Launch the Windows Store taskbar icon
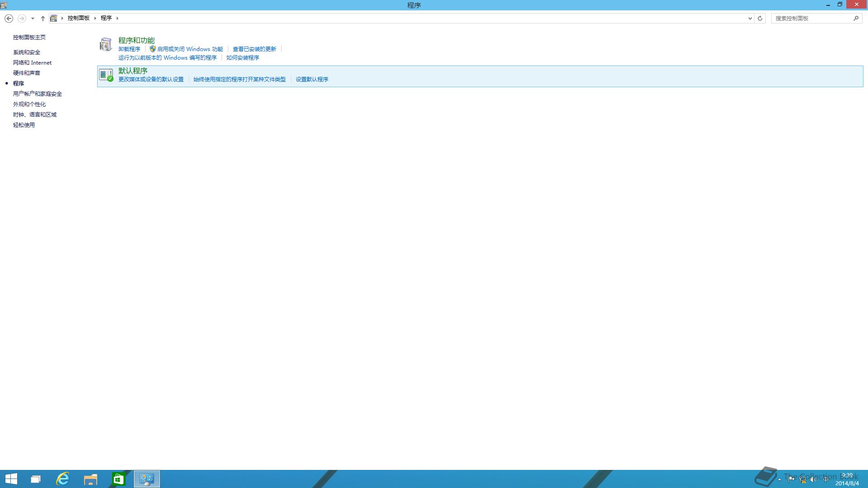Screen dimensions: 868x488 pos(118,479)
